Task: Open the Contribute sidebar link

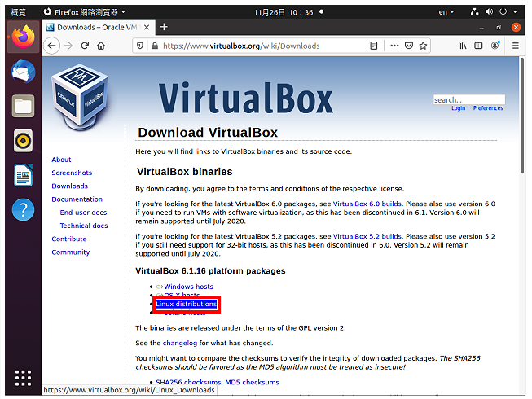Action: 69,239
